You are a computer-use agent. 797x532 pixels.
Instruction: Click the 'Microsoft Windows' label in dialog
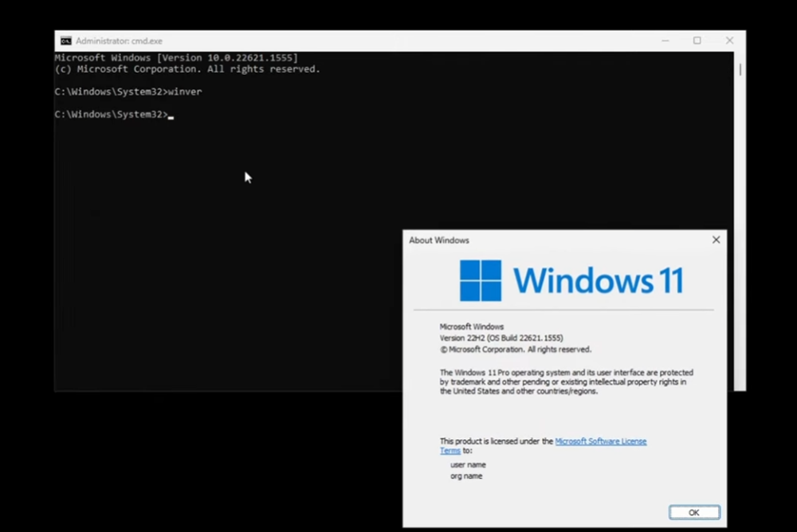point(472,327)
